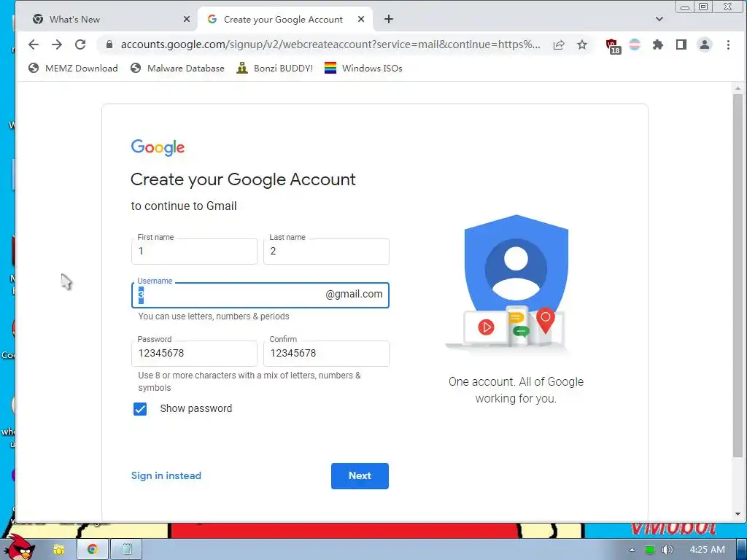Bookmark this page with star icon
Viewport: 747px width, 560px height.
(x=581, y=44)
